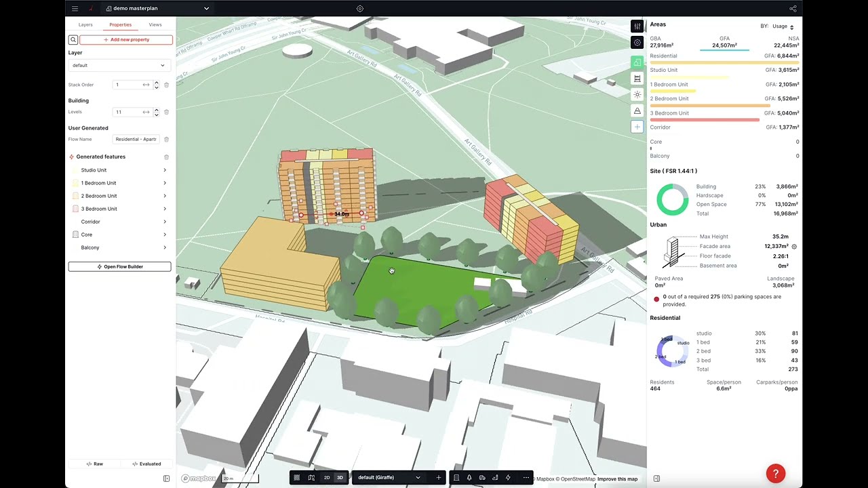Click the recenter target icon in header
This screenshot has width=868, height=488.
(x=360, y=9)
